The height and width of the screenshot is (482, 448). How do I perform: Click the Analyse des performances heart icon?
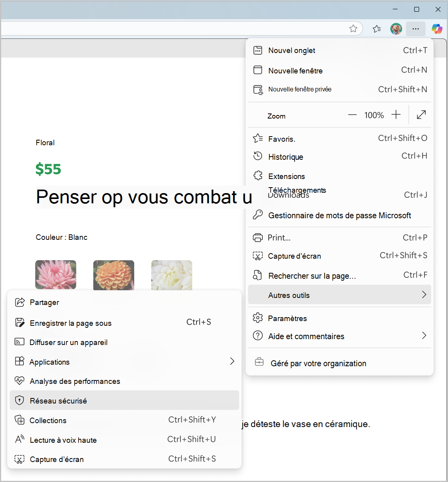[x=19, y=380]
